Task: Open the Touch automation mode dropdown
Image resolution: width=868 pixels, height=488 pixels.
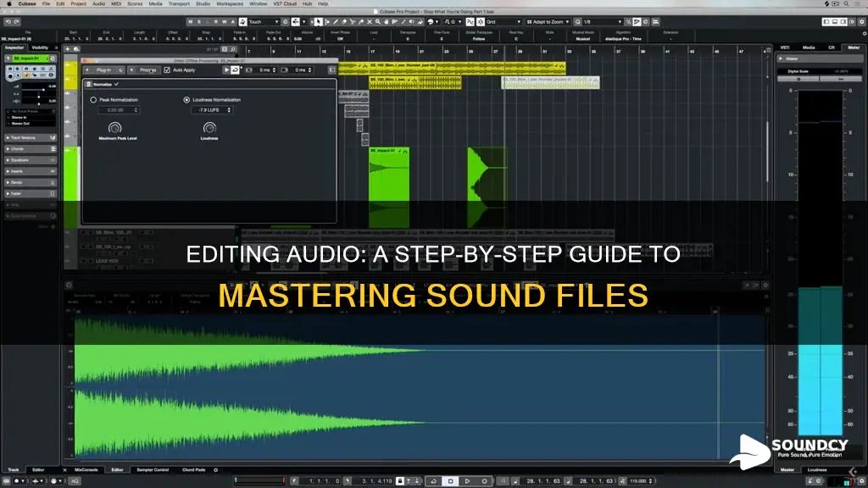Action: coord(264,21)
